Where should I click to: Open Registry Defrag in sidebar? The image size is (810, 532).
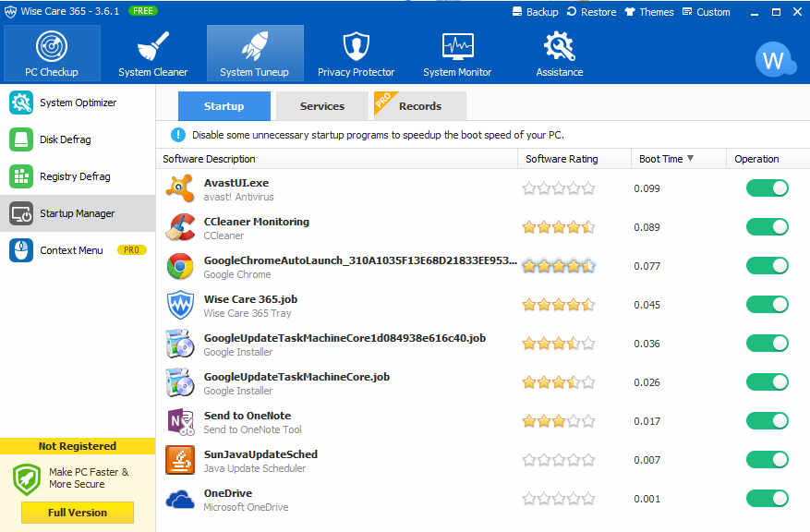tap(78, 176)
